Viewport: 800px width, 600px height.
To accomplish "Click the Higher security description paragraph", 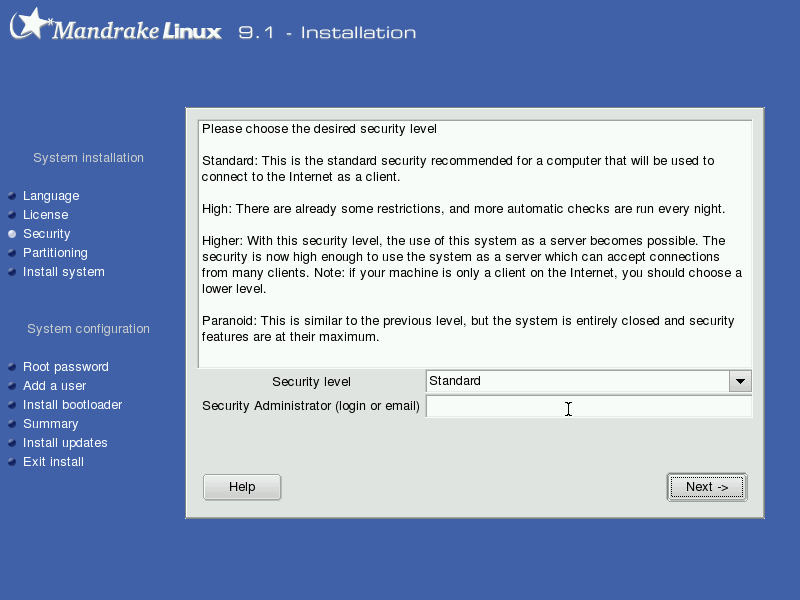I will [472, 265].
